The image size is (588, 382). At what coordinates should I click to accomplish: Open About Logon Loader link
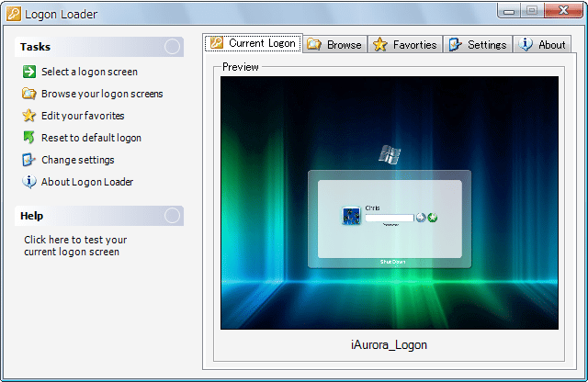87,182
